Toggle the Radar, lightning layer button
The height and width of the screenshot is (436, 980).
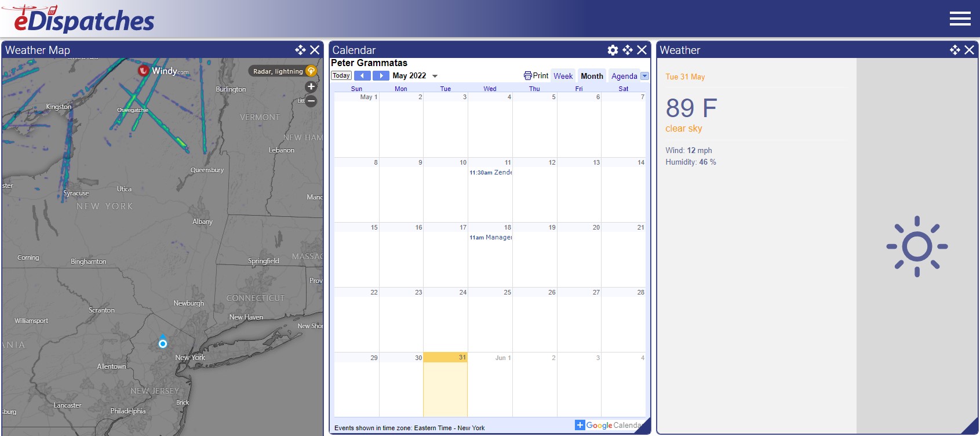[283, 71]
